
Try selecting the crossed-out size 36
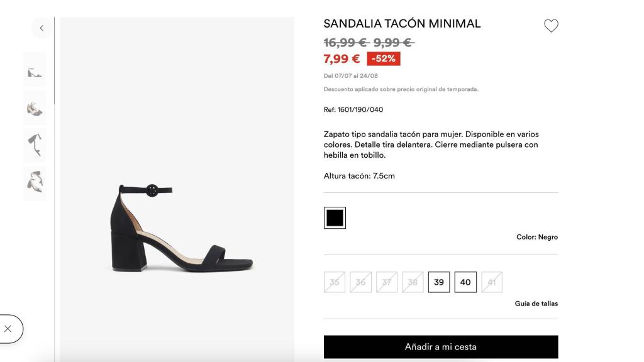(359, 282)
